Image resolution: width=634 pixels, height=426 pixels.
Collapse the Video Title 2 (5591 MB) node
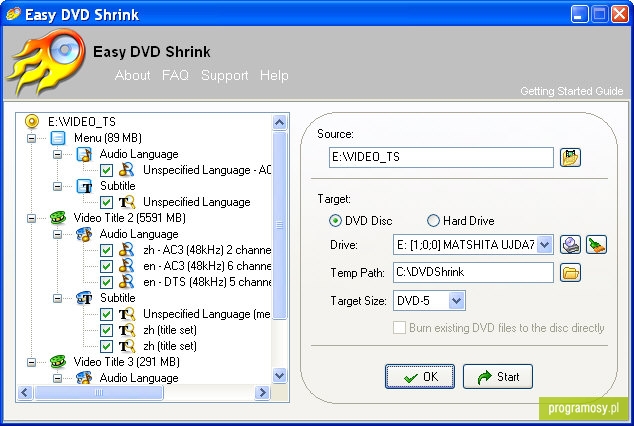(x=32, y=218)
